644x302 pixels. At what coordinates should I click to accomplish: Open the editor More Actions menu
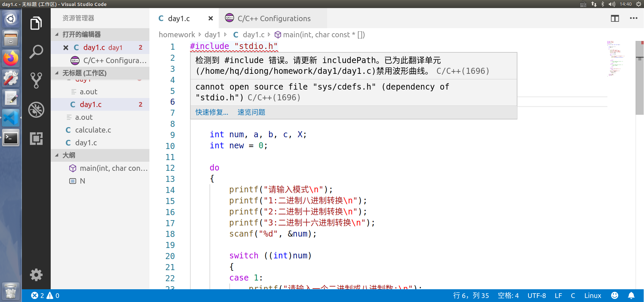[x=633, y=18]
